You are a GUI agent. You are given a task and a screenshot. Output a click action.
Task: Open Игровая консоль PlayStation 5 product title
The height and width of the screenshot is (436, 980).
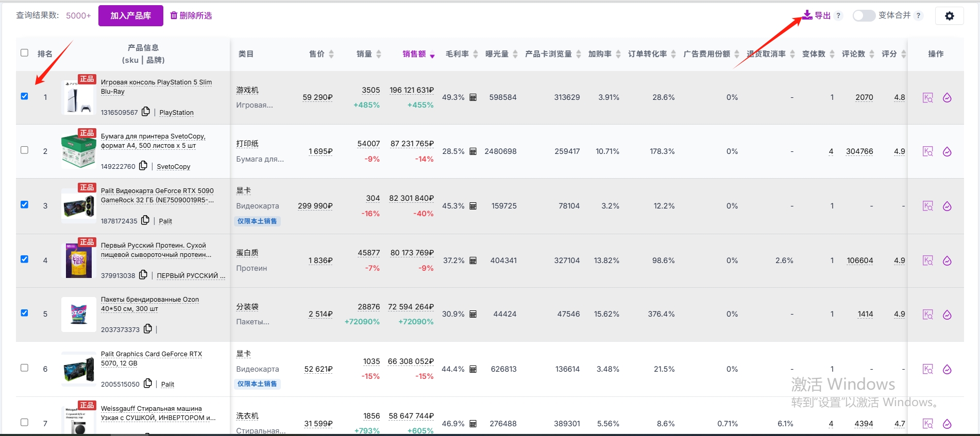[x=156, y=86]
